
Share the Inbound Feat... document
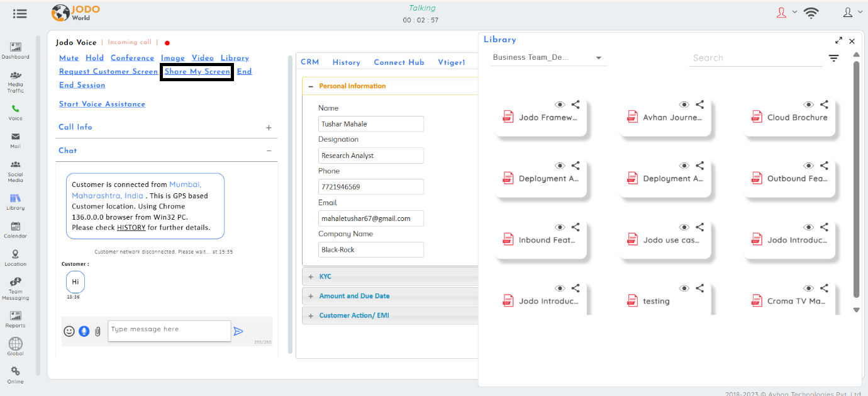click(576, 227)
